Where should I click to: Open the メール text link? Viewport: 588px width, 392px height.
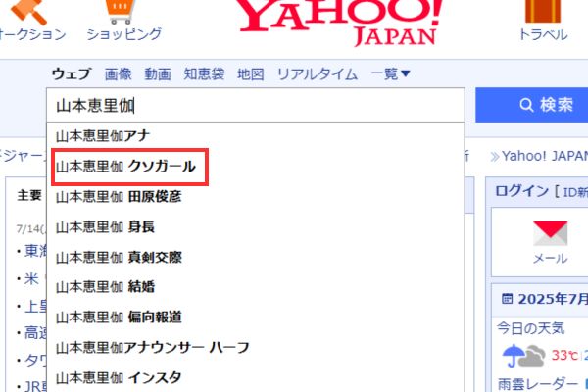550,258
